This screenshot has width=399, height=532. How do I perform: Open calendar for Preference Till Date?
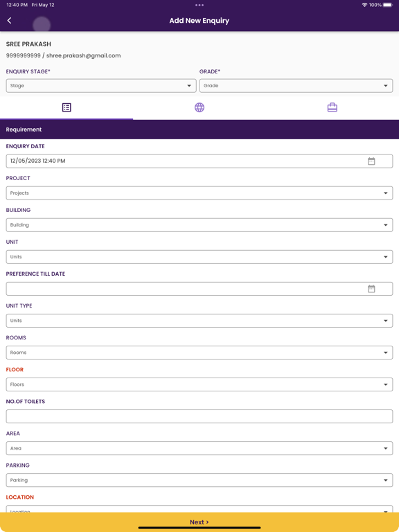coord(371,289)
